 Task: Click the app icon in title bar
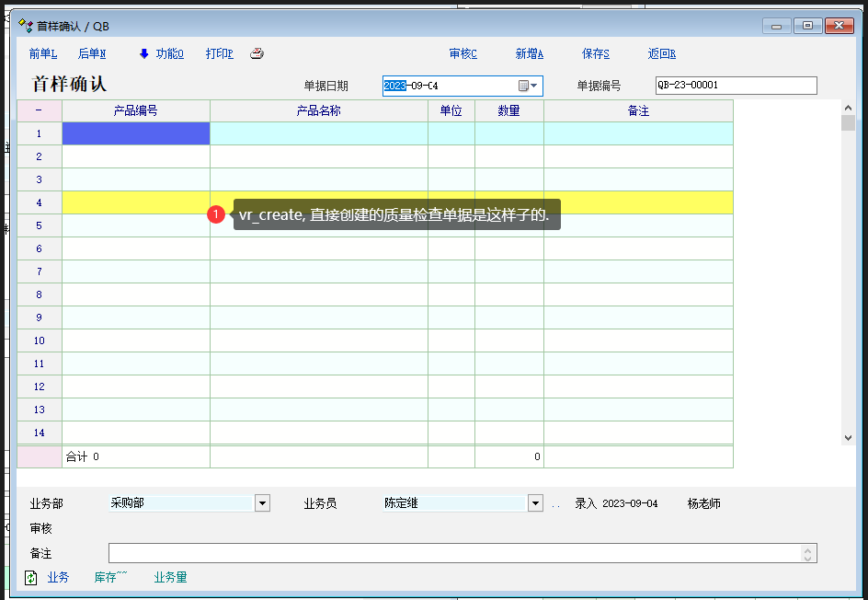click(26, 26)
